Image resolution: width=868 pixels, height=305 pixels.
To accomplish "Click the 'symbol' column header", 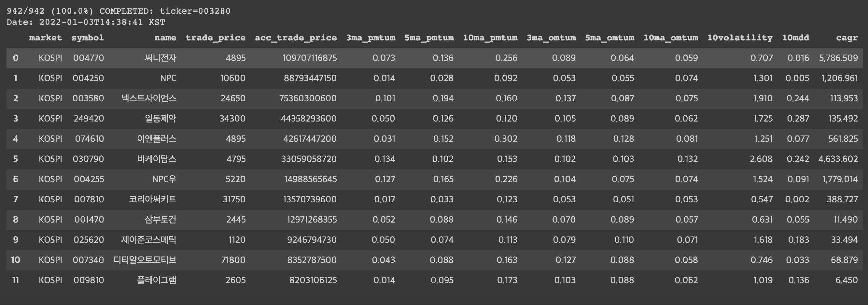I will pos(88,38).
